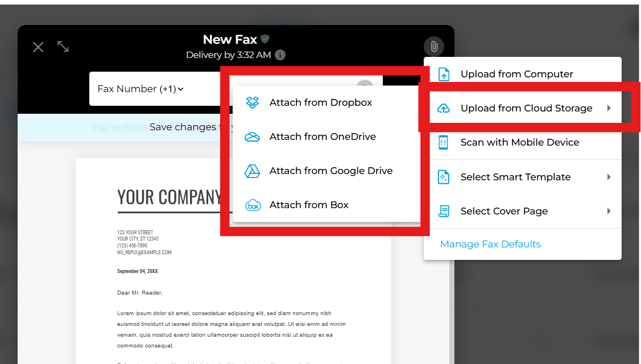Open Manage Fax Defaults
This screenshot has width=641, height=364.
tap(490, 244)
